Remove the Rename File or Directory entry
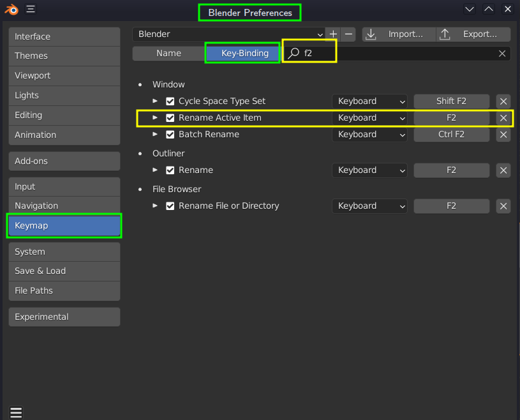The height and width of the screenshot is (420, 520). [x=503, y=206]
